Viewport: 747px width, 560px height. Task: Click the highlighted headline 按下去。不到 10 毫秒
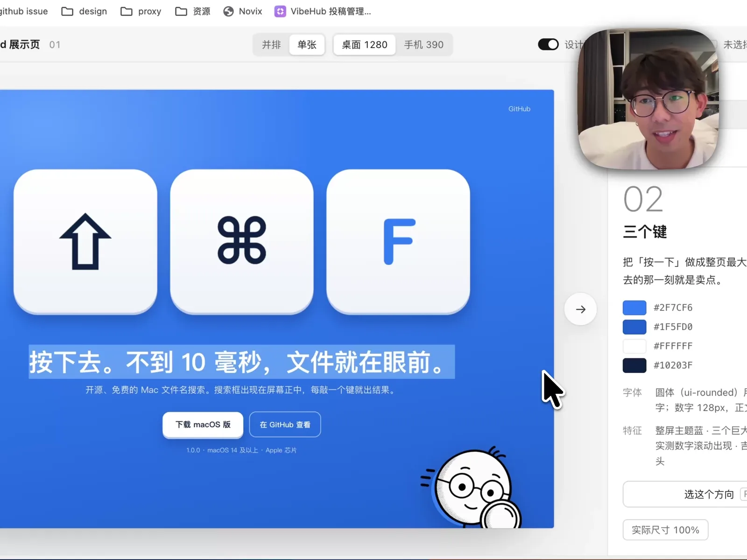point(241,362)
